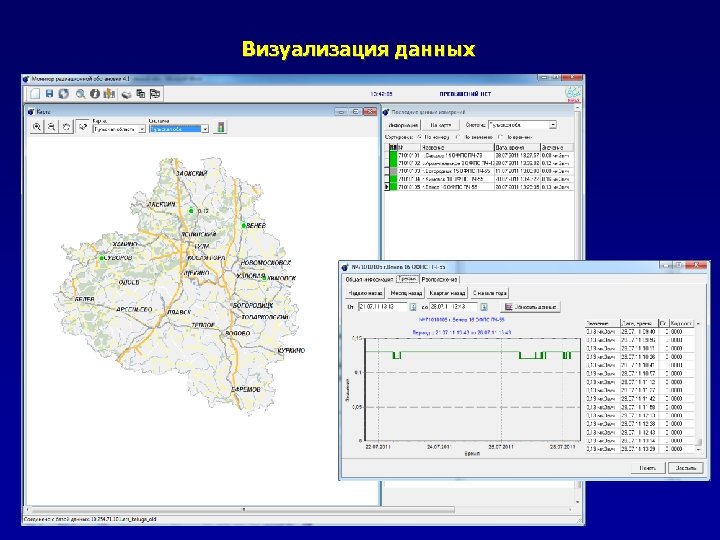This screenshot has height=540, width=720.
Task: Switch to the 'Общая информация' tab
Action: (x=369, y=280)
